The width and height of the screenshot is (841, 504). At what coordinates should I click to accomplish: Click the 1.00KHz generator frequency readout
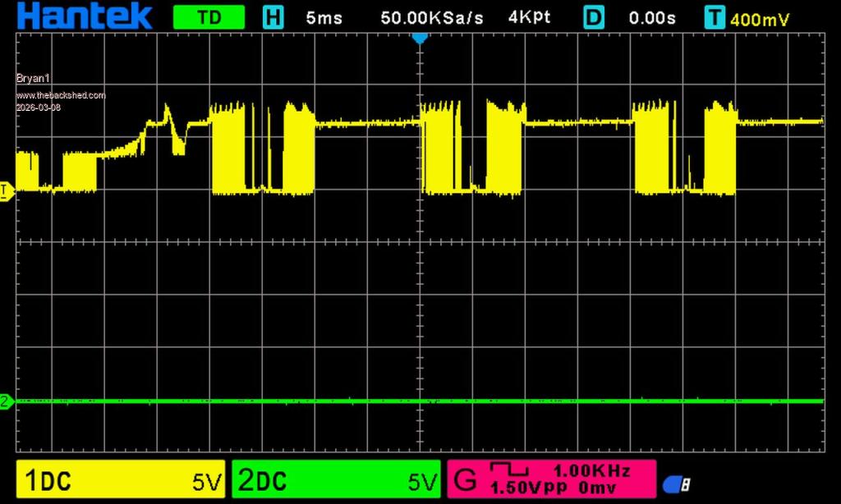tap(591, 471)
